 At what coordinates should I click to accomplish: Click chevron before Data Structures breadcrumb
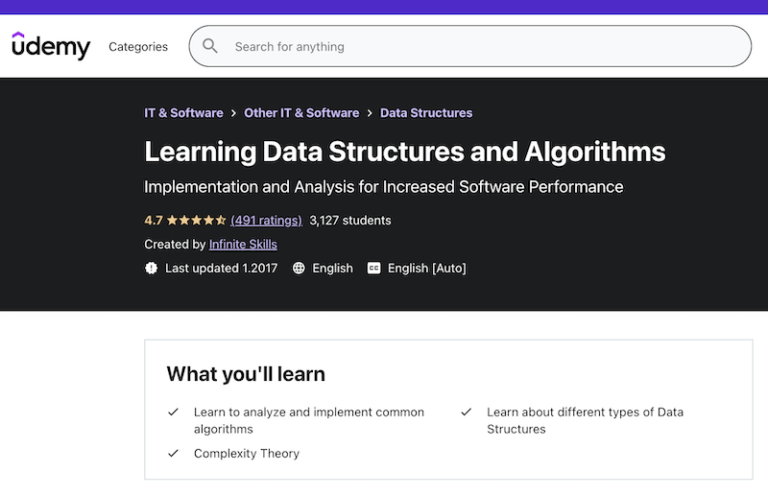coord(370,113)
